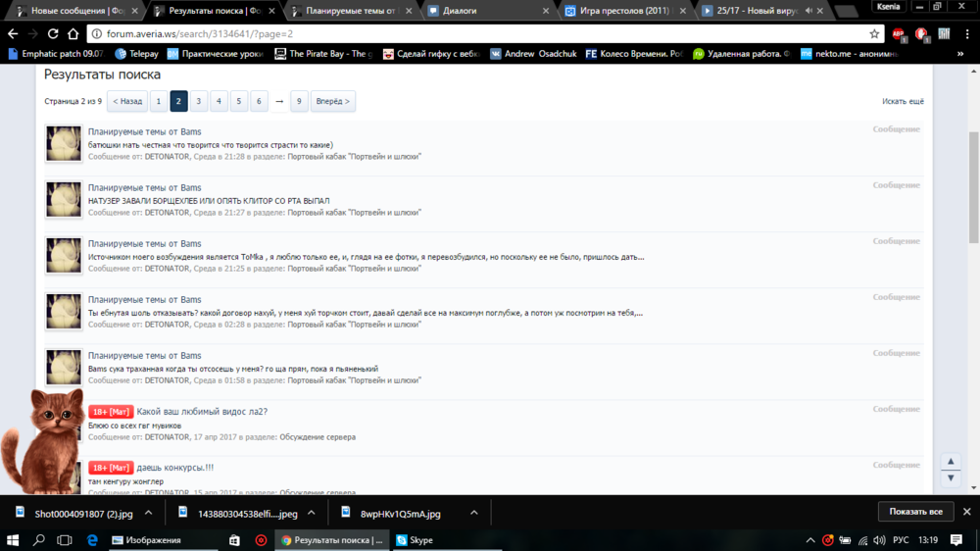
Task: Expand options for 8wpHKv1Q5mA.jpg download
Action: (x=474, y=513)
